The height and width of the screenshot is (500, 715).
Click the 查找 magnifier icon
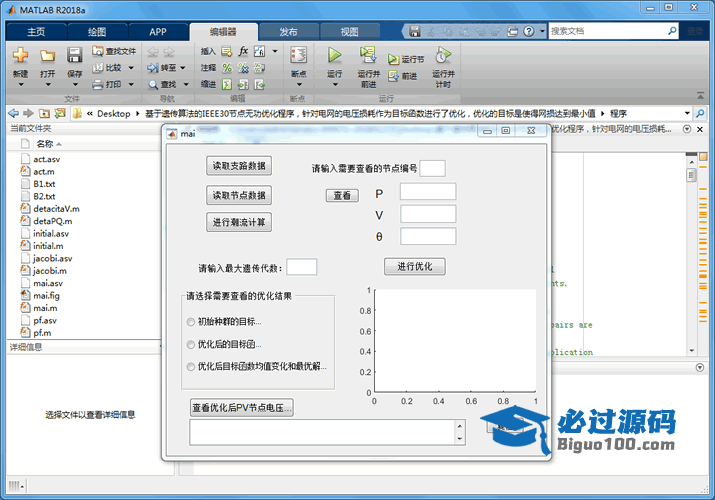(153, 85)
